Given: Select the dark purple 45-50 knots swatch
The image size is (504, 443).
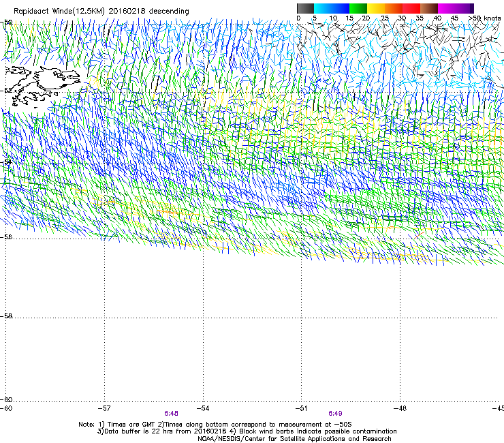Looking at the screenshot, I should 464,8.
